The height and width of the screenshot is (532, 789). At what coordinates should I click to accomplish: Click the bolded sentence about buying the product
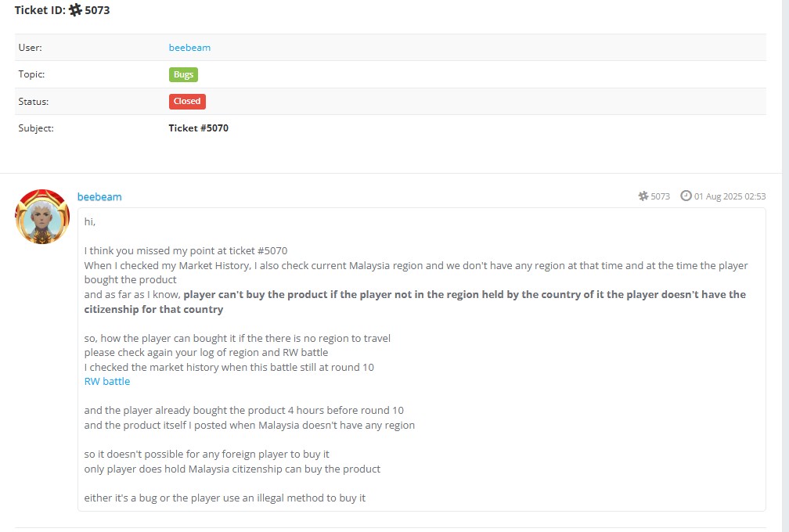tap(415, 302)
